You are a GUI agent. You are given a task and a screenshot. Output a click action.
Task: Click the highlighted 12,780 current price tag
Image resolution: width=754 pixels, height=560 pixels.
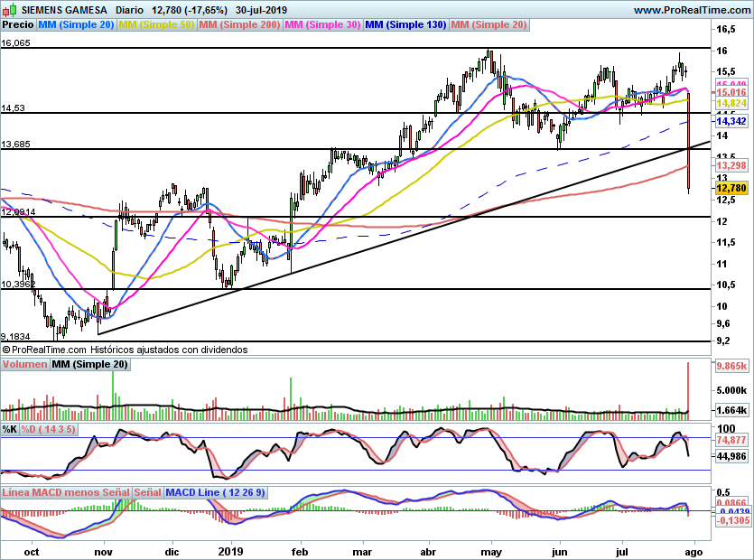(731, 188)
